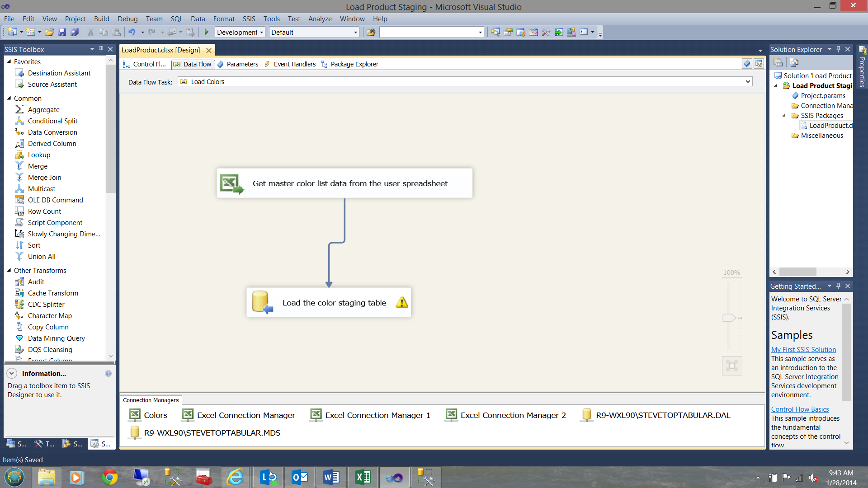The width and height of the screenshot is (868, 488).
Task: Open the Data Flow Task dropdown
Action: point(748,82)
